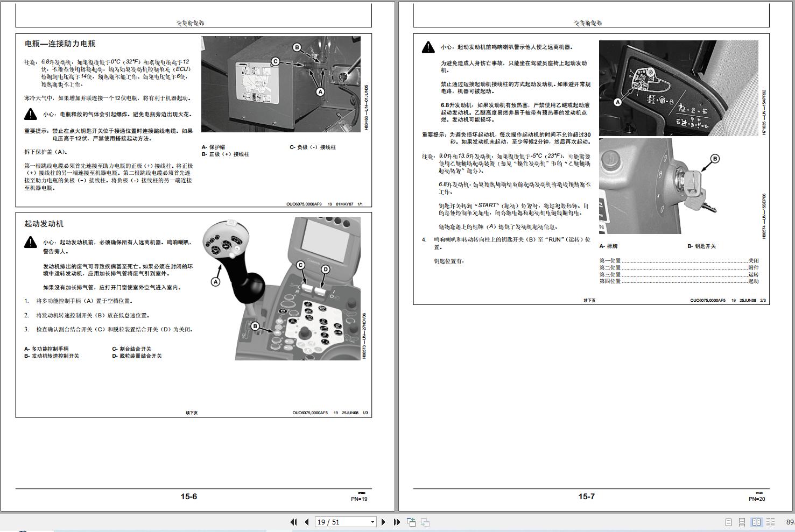Click the legend entry A- 保护帽

point(213,147)
